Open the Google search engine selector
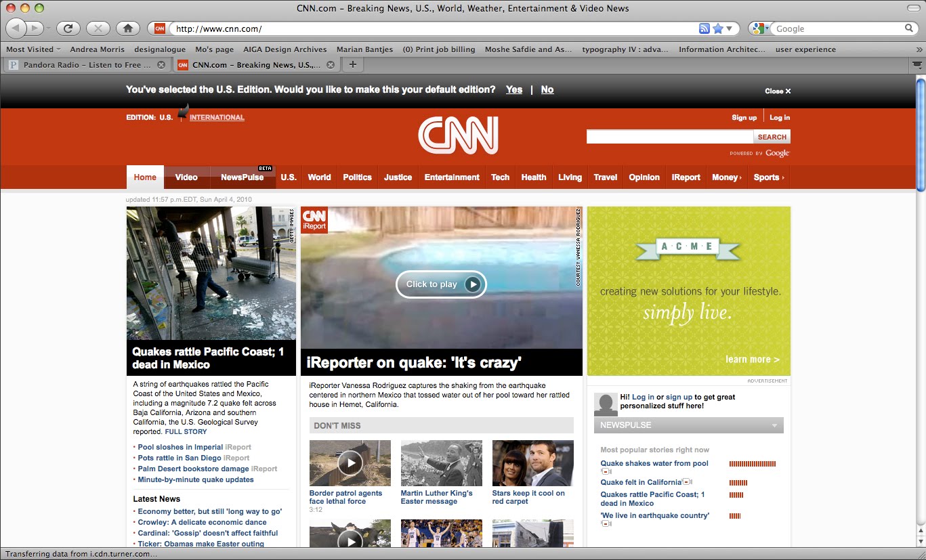 coord(761,28)
